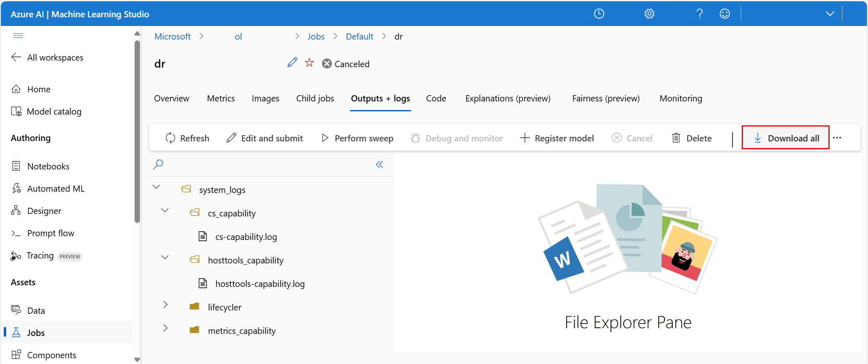Image resolution: width=868 pixels, height=364 pixels.
Task: Click the sidebar scroll down arrow
Action: (x=137, y=359)
